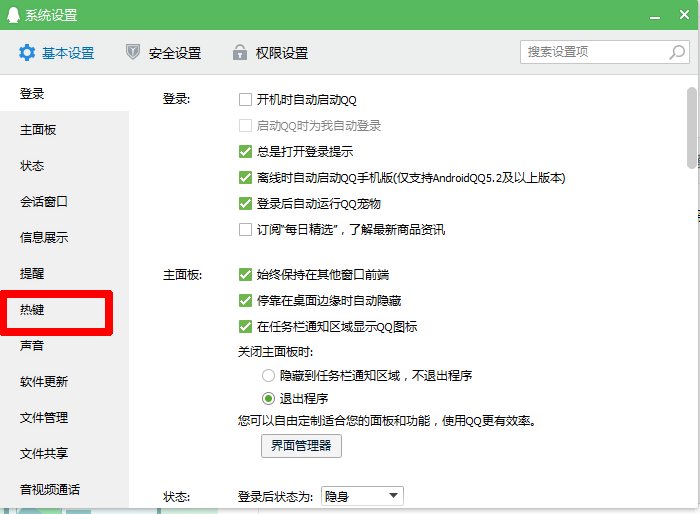Focus the 搜索设置项 search field
The height and width of the screenshot is (514, 700).
point(605,52)
